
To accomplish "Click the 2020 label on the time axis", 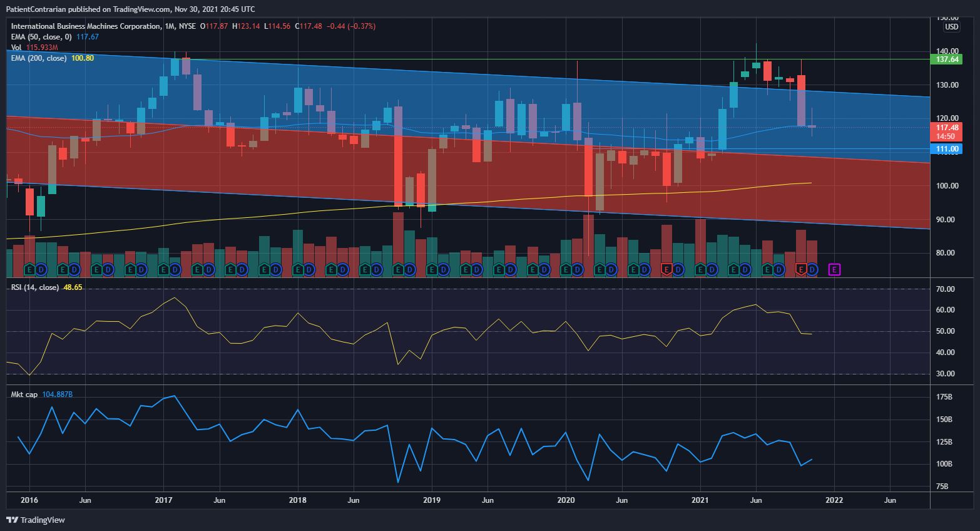I will tap(566, 500).
